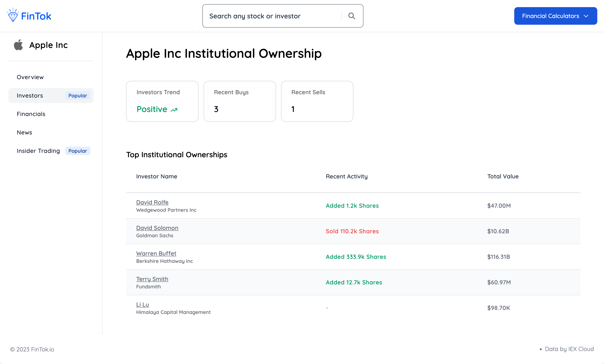Click the Total Value column header

[x=503, y=177]
